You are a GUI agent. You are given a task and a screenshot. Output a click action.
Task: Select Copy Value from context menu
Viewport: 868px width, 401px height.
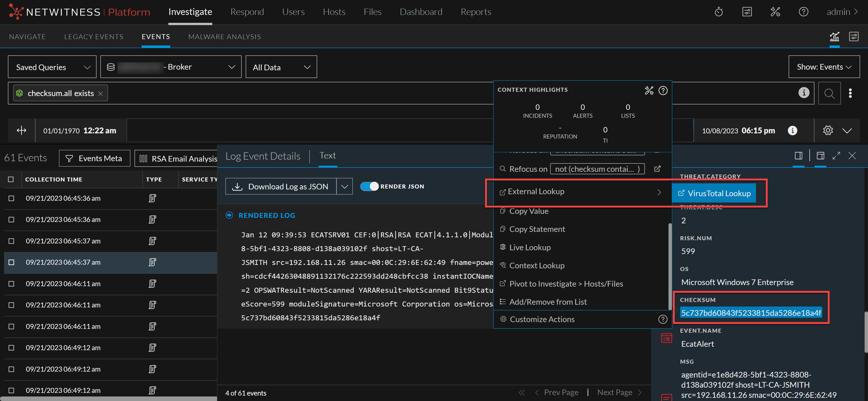click(529, 211)
